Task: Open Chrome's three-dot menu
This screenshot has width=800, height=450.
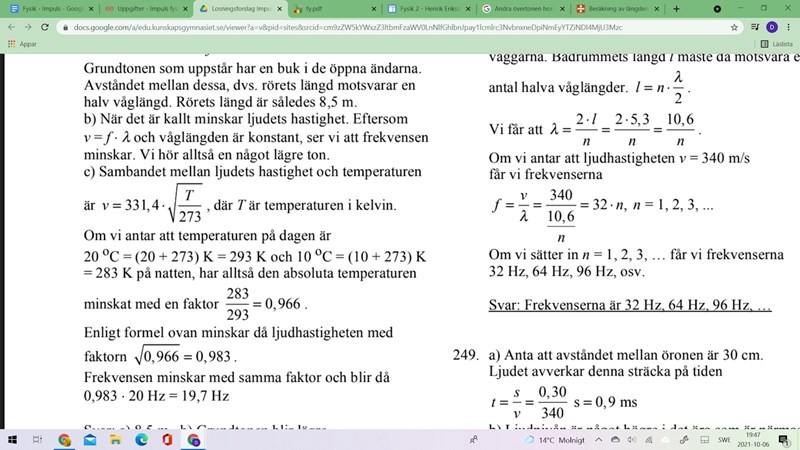Action: point(789,27)
